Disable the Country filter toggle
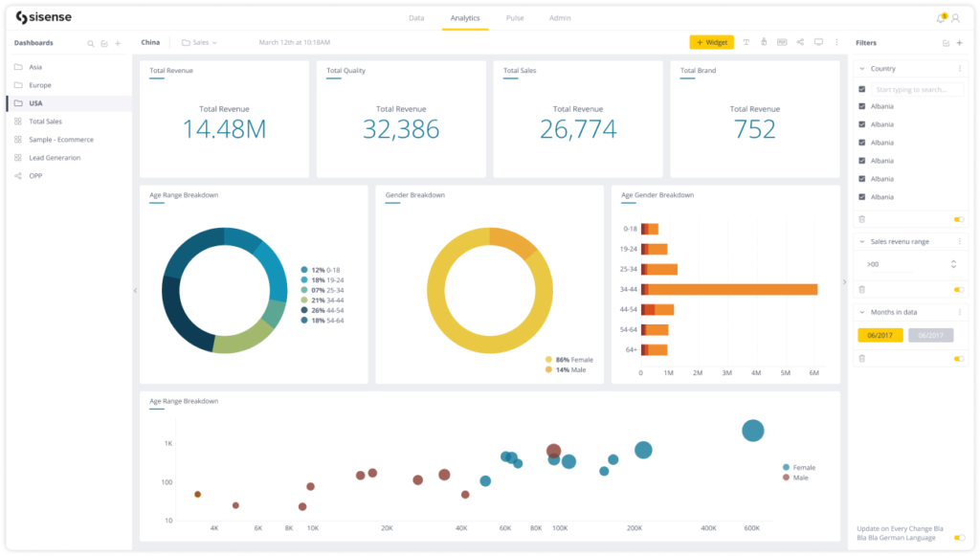The height and width of the screenshot is (556, 980). 959,218
